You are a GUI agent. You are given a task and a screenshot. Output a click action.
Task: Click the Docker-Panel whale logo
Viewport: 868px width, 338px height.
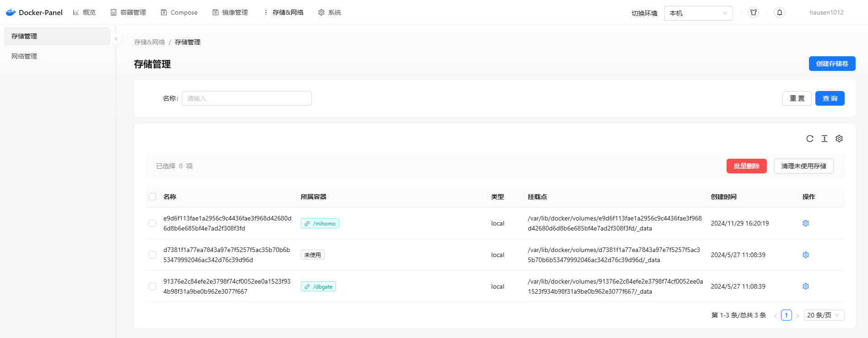[x=11, y=12]
